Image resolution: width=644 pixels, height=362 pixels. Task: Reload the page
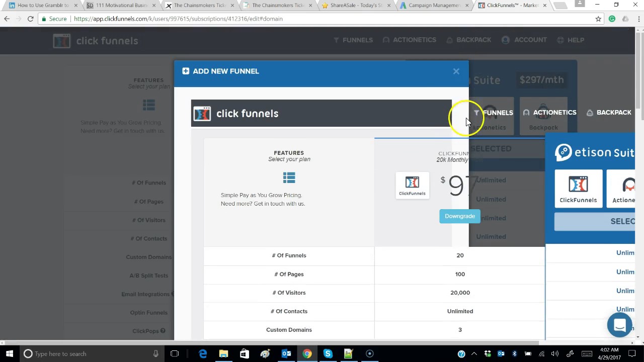[x=30, y=19]
